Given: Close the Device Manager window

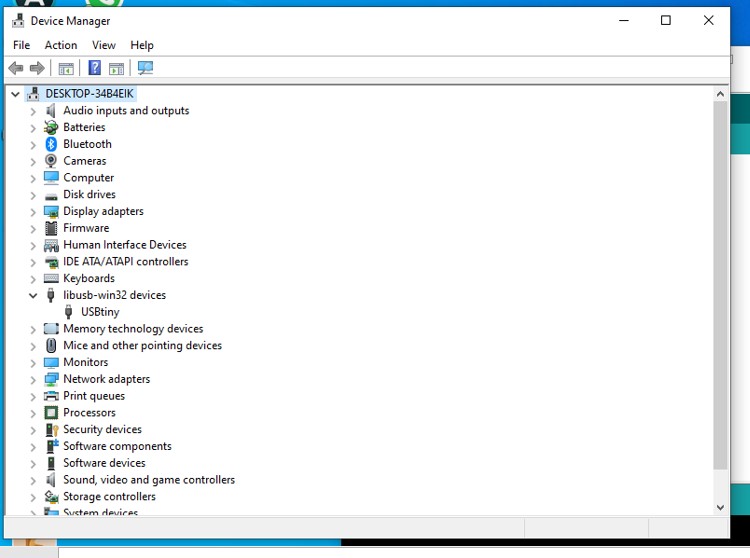Looking at the screenshot, I should [x=708, y=21].
